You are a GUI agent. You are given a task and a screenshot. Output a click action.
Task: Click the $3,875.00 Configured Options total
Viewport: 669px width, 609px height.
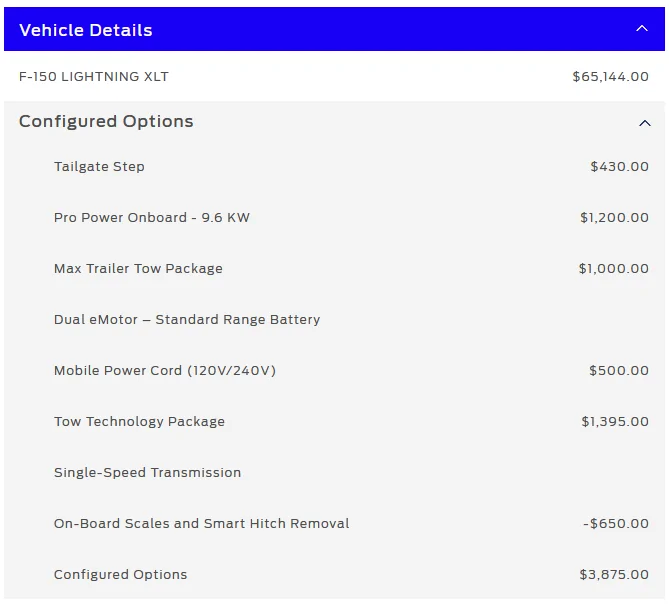pos(613,575)
